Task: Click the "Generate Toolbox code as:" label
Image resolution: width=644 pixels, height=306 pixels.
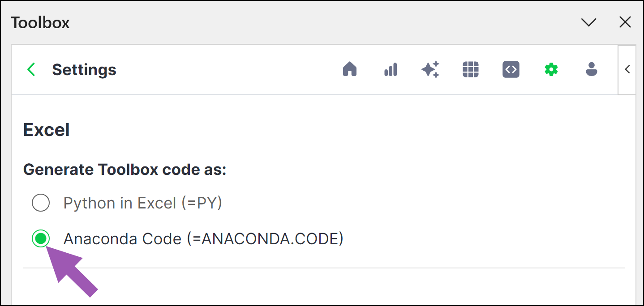Action: click(125, 170)
